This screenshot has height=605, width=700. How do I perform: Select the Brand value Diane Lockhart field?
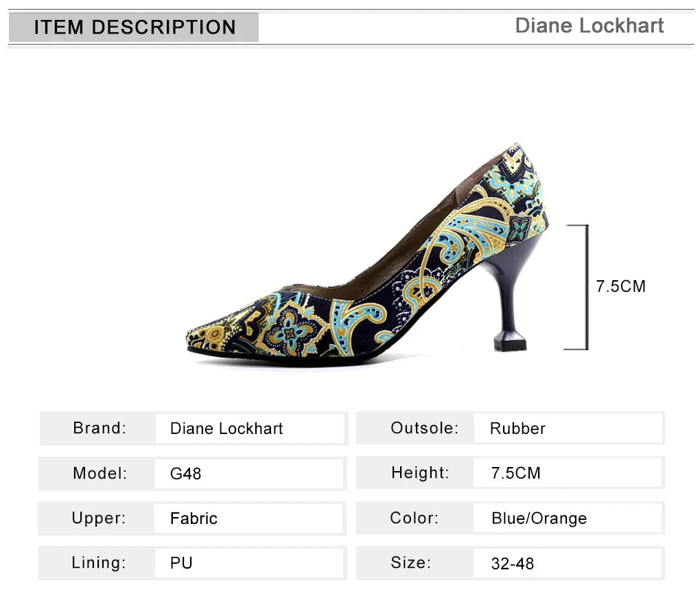coord(249,429)
